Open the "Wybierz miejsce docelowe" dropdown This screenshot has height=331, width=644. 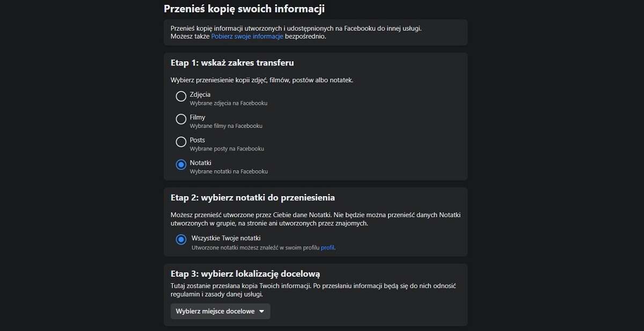coord(220,311)
